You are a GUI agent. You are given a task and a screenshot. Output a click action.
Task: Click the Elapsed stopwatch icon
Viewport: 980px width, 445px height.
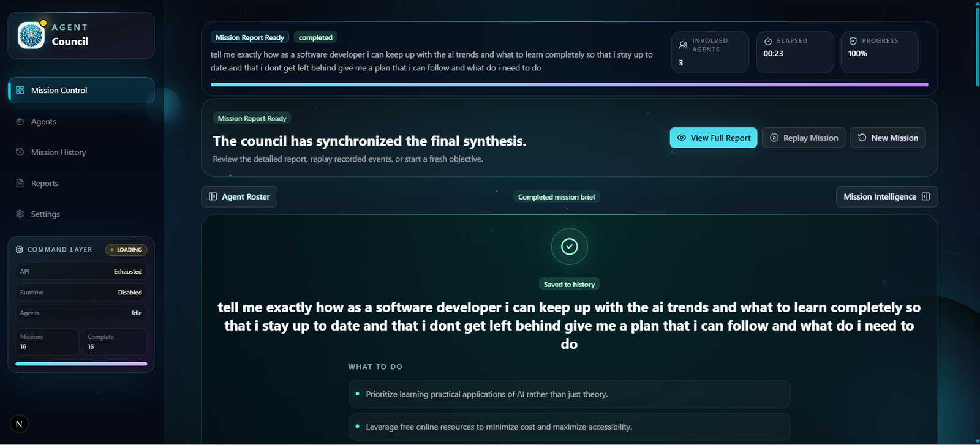[768, 40]
